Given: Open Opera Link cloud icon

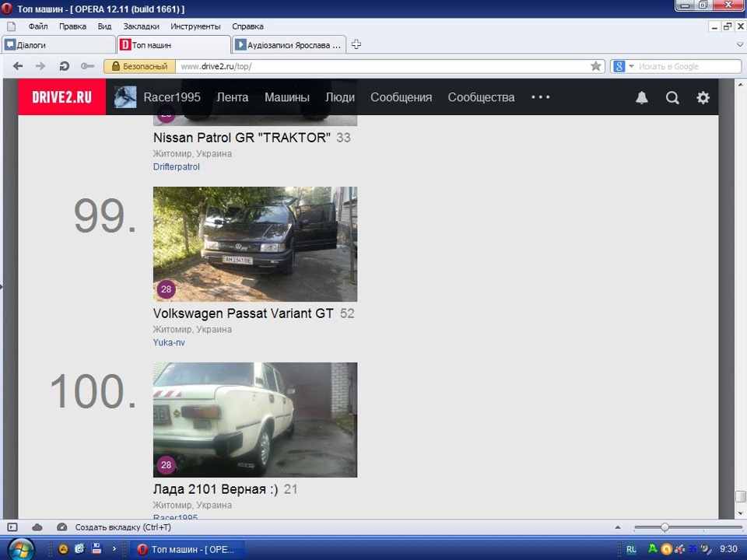Looking at the screenshot, I should click(x=37, y=527).
